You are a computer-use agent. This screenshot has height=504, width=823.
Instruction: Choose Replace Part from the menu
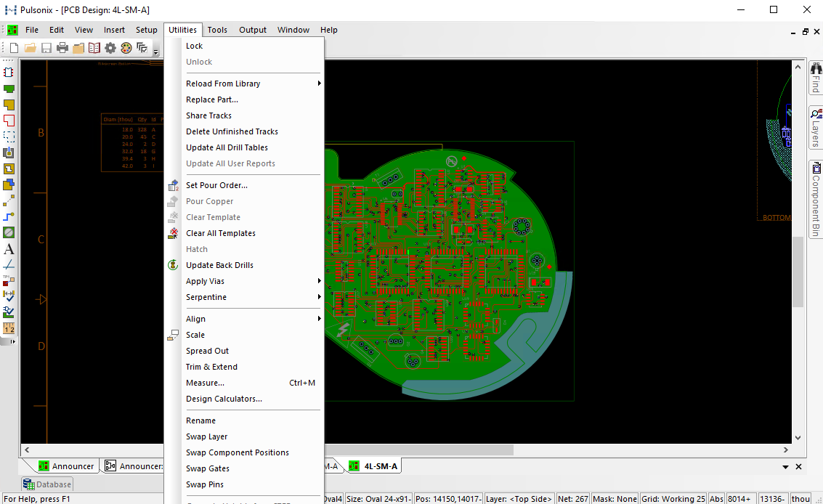point(244,99)
